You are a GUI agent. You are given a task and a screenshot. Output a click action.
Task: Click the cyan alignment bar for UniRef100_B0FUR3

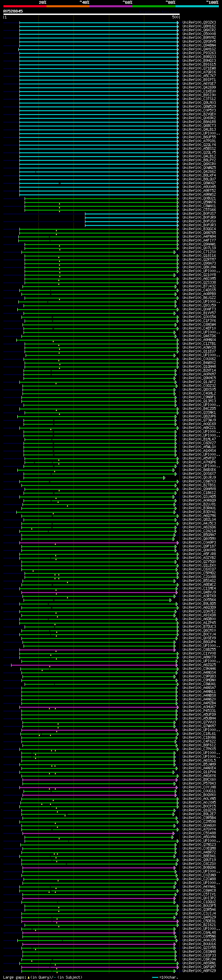pyautogui.click(x=132, y=225)
